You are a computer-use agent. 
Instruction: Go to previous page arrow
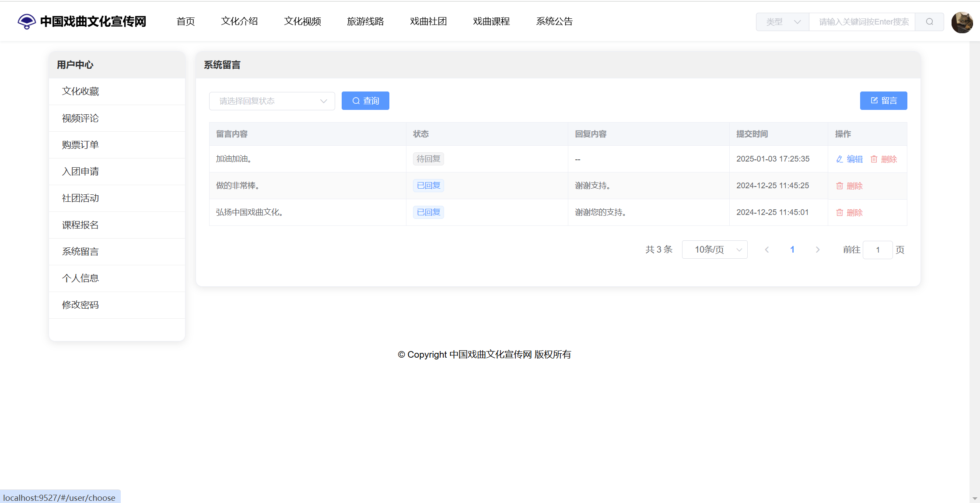[767, 250]
